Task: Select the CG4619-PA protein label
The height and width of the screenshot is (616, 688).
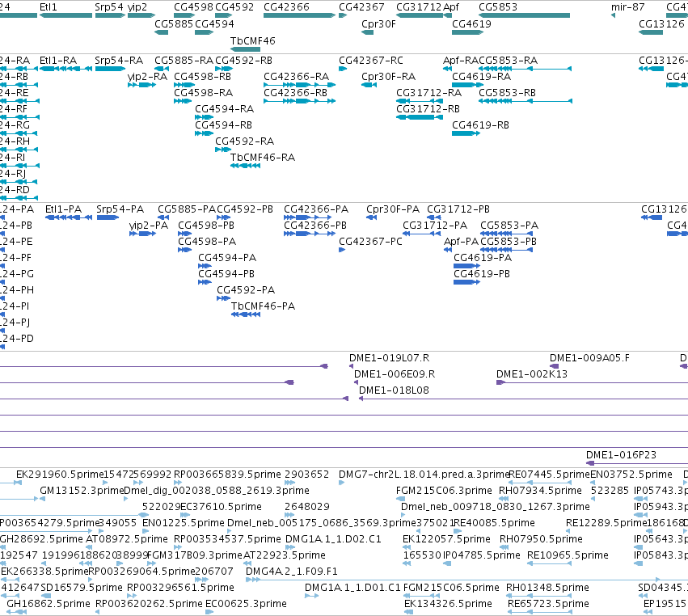Action: click(483, 258)
